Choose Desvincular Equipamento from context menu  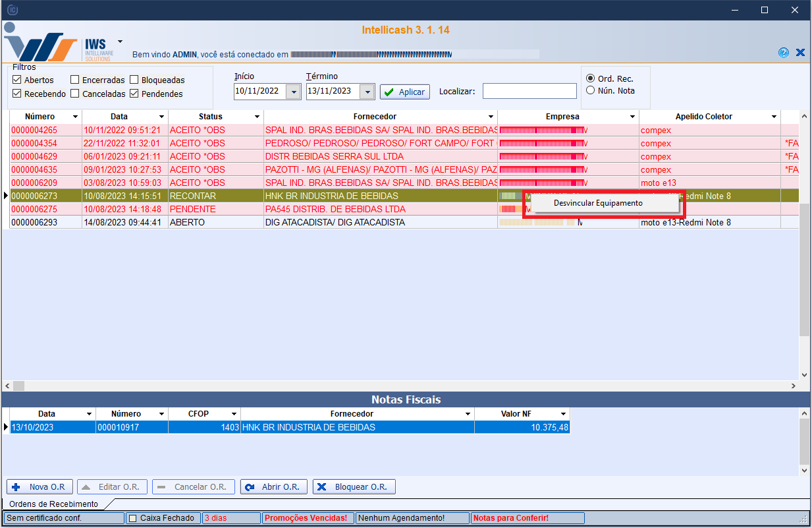[598, 203]
